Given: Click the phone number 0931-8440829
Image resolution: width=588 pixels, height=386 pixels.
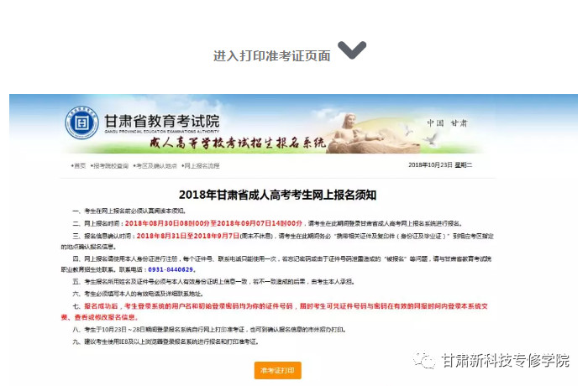Looking at the screenshot, I should (x=171, y=269).
